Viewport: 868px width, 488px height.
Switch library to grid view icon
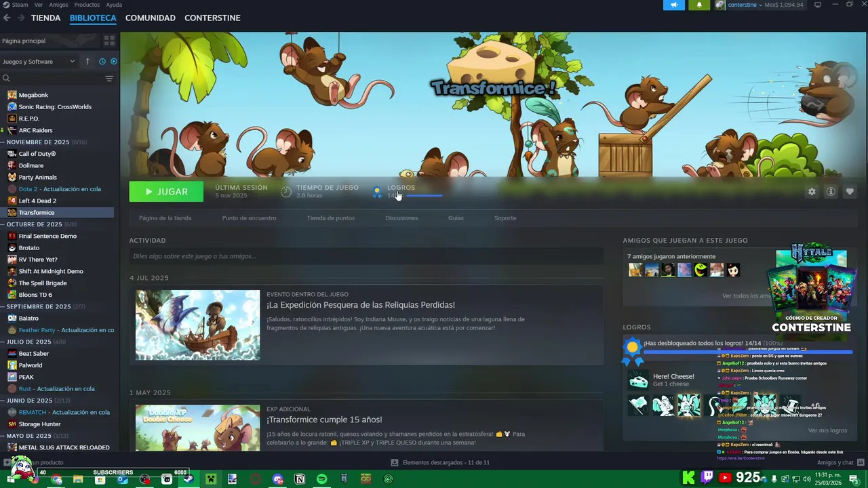[x=109, y=41]
